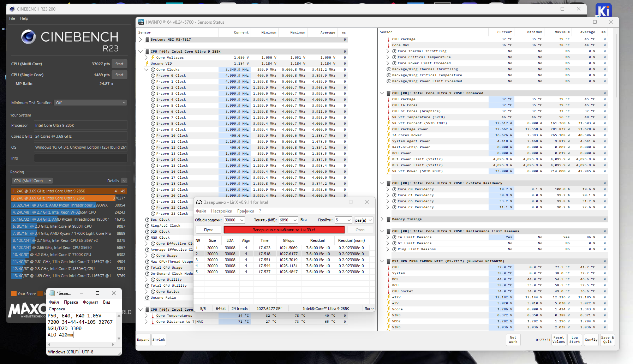
Task: Open the LinX Графики menu
Action: 246,211
